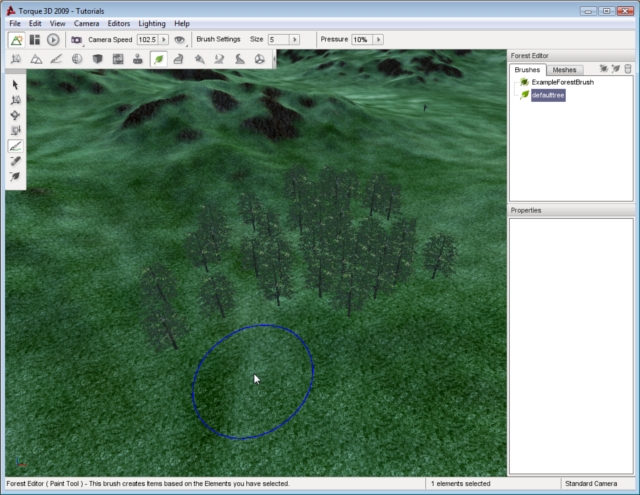Open the camera type dropdown
This screenshot has height=495, width=640.
pos(76,39)
